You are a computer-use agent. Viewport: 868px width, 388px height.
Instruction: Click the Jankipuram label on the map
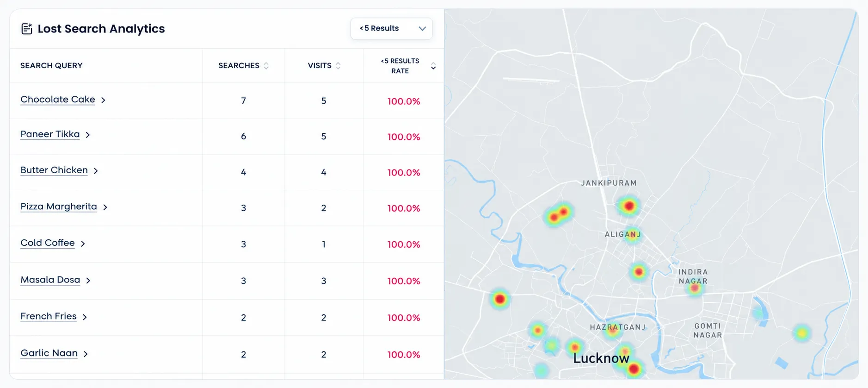[x=609, y=183]
